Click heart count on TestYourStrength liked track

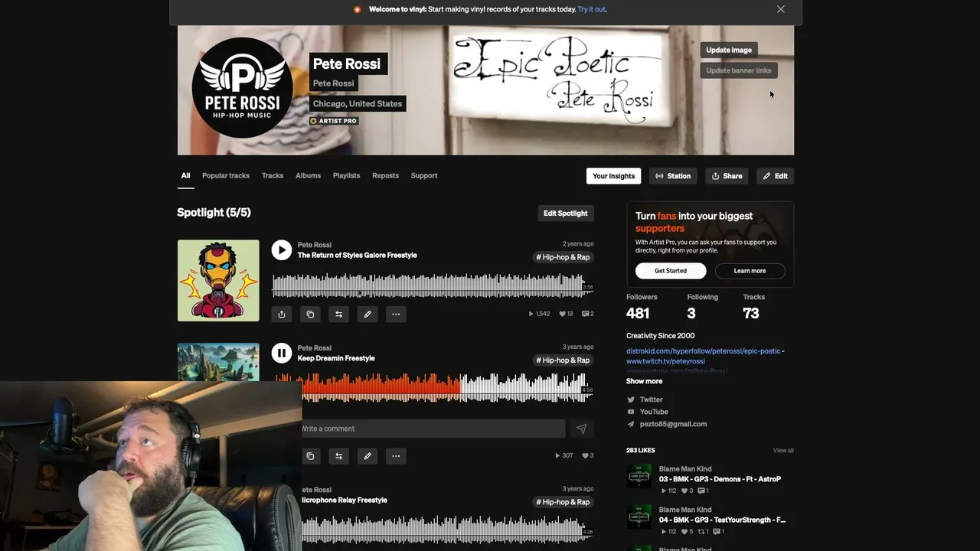pos(685,532)
